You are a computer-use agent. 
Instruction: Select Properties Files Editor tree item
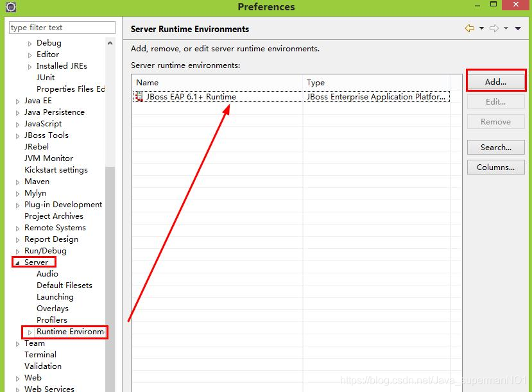point(71,89)
